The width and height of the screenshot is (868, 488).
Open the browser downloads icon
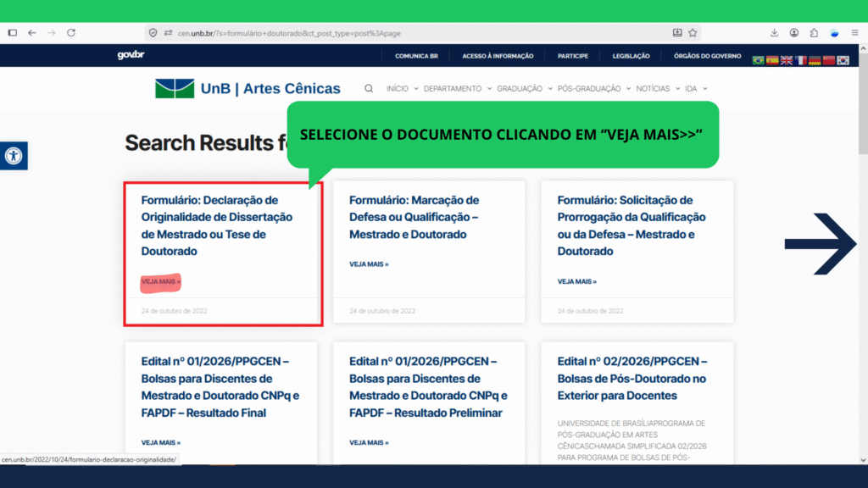(x=774, y=32)
